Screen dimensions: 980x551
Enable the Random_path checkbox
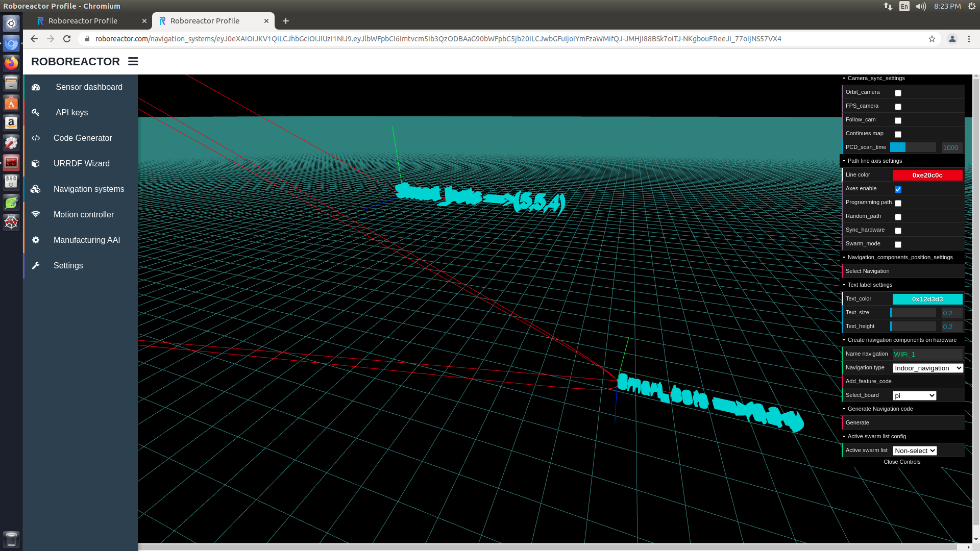[898, 217]
